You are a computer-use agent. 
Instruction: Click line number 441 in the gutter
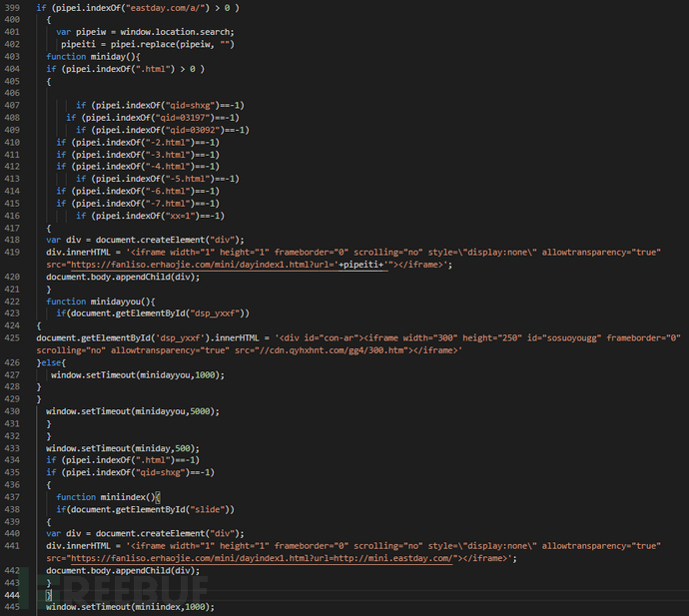(x=12, y=546)
